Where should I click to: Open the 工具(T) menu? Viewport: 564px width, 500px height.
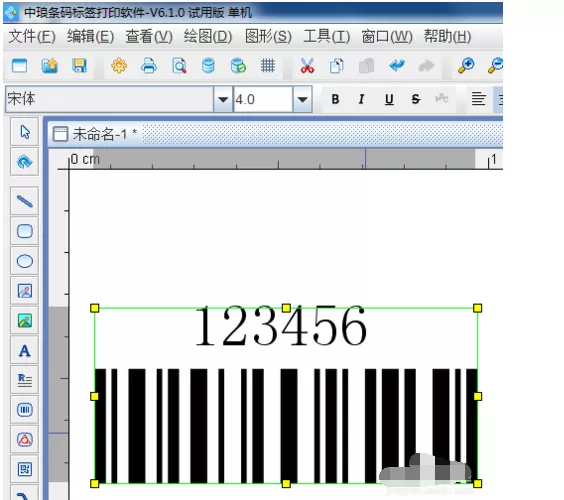[x=326, y=36]
